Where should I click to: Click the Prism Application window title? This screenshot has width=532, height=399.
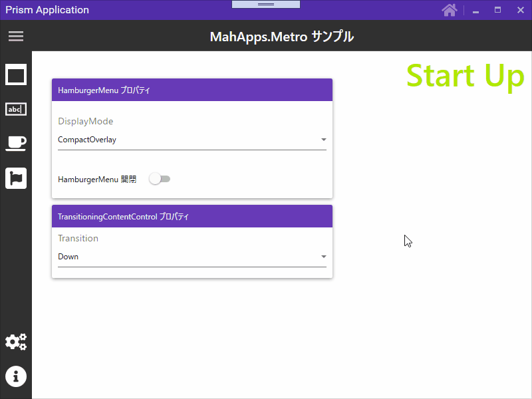pos(47,10)
